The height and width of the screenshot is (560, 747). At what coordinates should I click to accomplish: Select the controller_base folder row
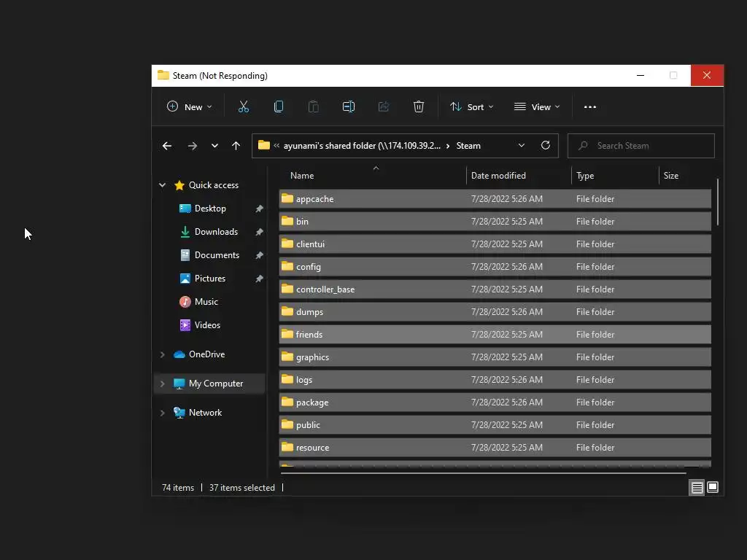[495, 289]
